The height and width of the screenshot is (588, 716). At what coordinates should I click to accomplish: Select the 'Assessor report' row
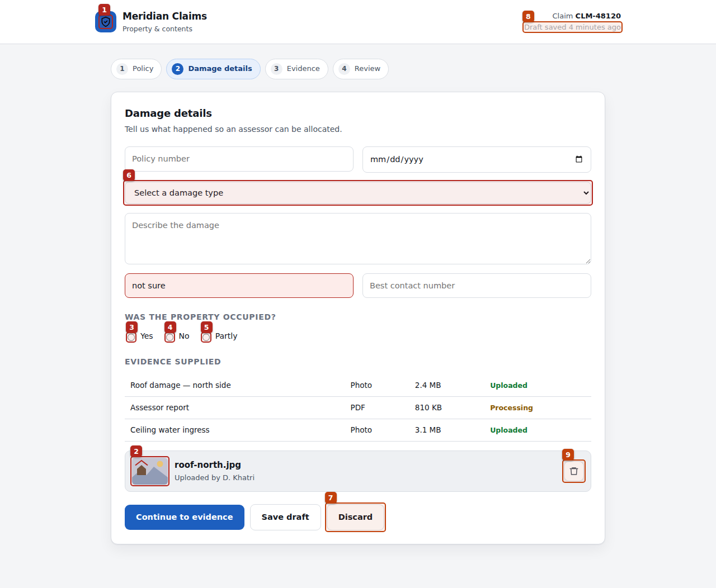point(358,407)
